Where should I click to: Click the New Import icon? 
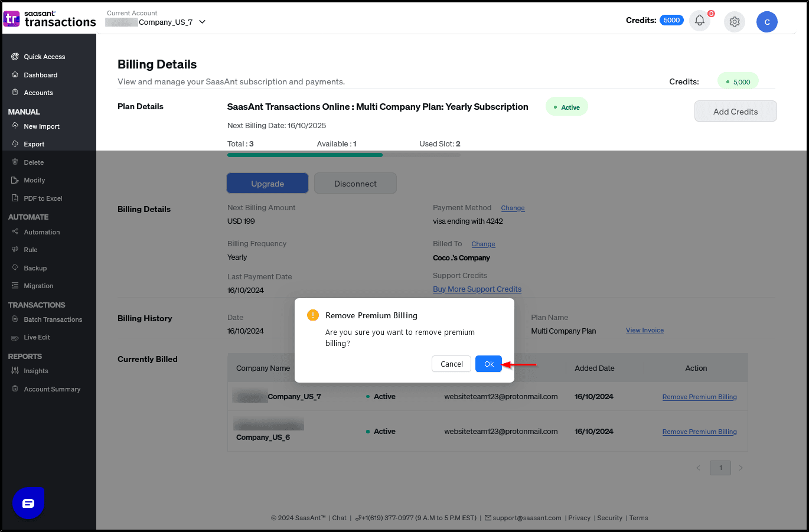[x=15, y=126]
